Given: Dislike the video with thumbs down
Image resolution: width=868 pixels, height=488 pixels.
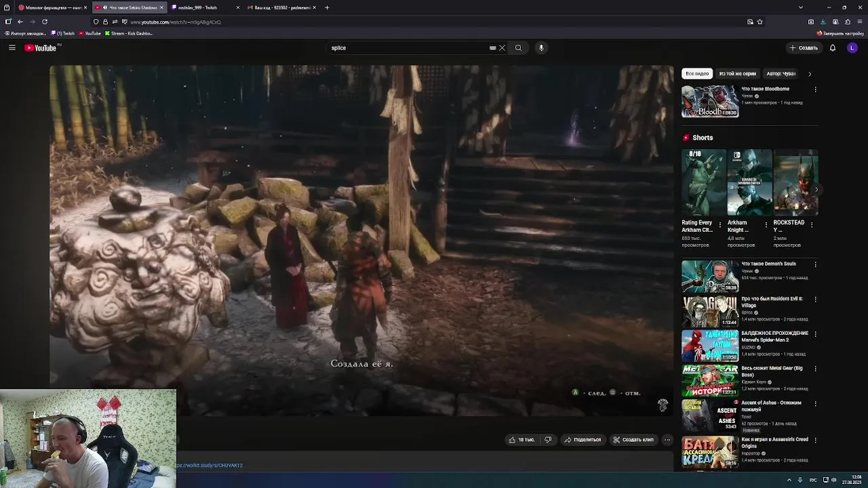Looking at the screenshot, I should tap(548, 439).
